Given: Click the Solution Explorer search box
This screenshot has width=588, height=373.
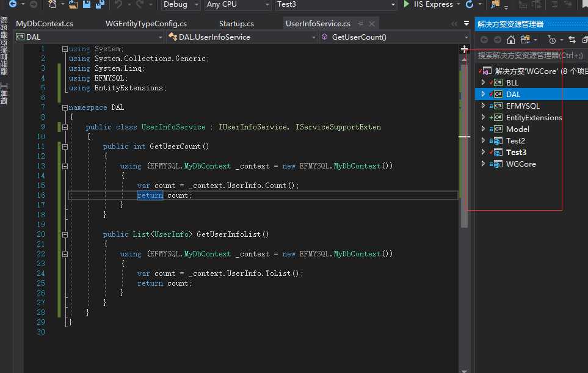Looking at the screenshot, I should tap(531, 56).
